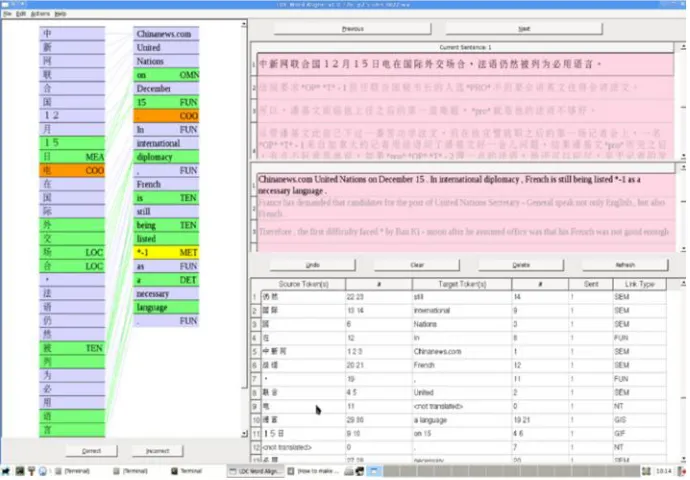Select the Nations target token box
The image size is (690, 480).
pyautogui.click(x=166, y=61)
